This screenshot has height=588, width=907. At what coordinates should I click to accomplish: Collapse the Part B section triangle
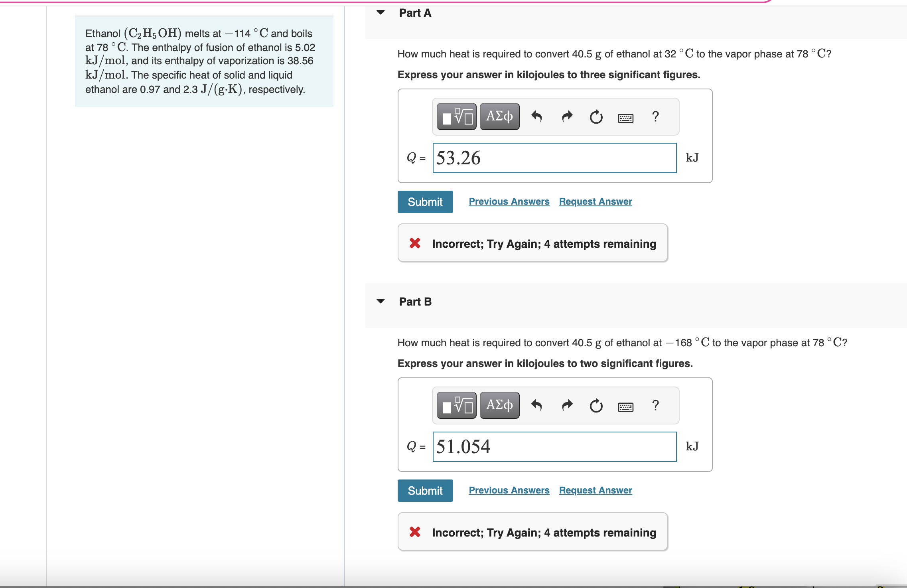pos(381,301)
